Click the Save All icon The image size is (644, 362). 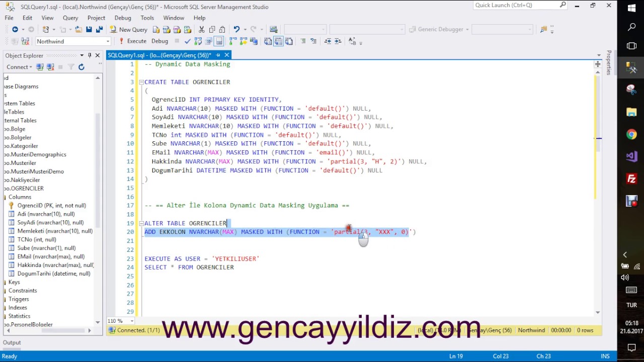pyautogui.click(x=99, y=29)
